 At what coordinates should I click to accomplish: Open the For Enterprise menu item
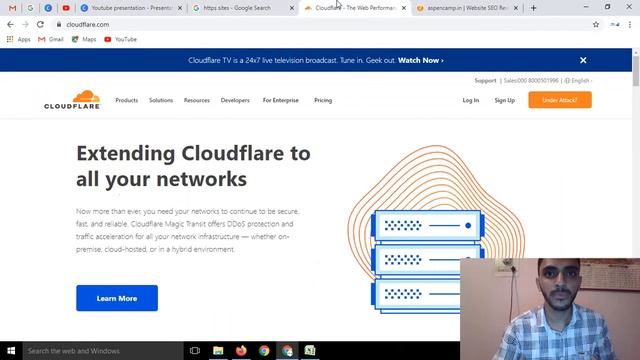[281, 100]
